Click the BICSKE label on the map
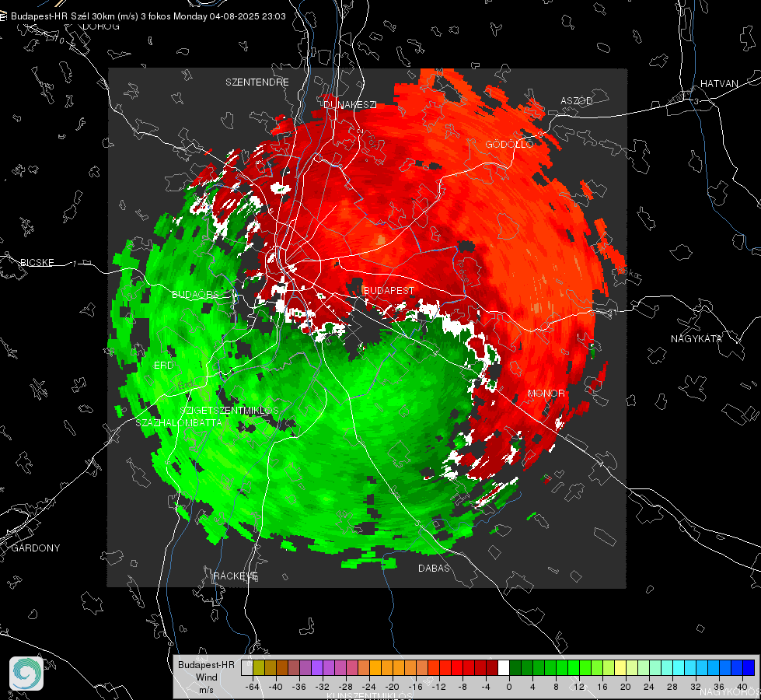Screen dimensions: 761x700 (37, 262)
